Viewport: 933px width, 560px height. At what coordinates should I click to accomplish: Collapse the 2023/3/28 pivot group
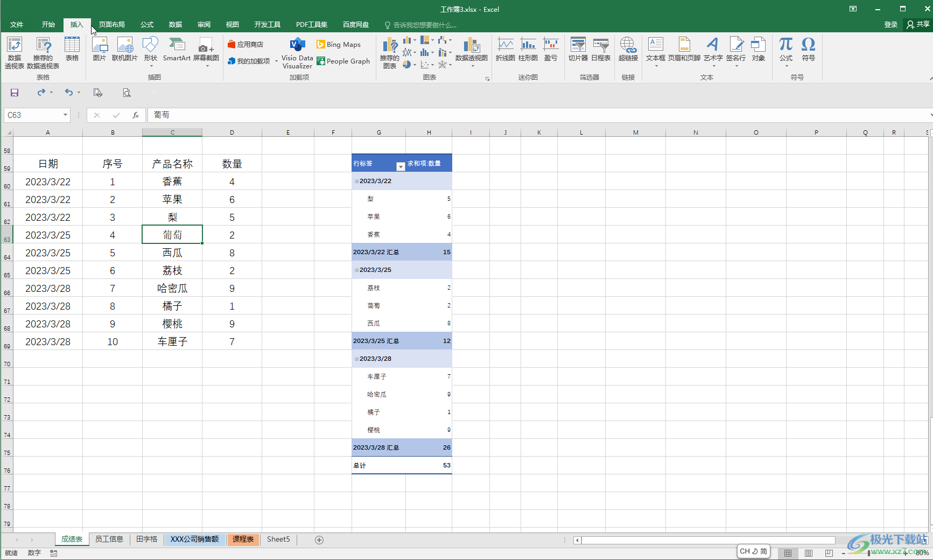[356, 359]
